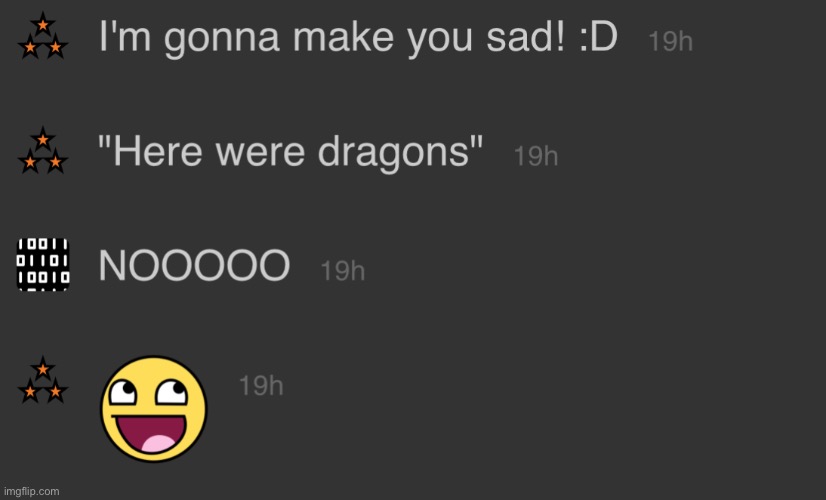The height and width of the screenshot is (500, 826).
Task: Click the awesome face emoji image
Action: tap(154, 409)
